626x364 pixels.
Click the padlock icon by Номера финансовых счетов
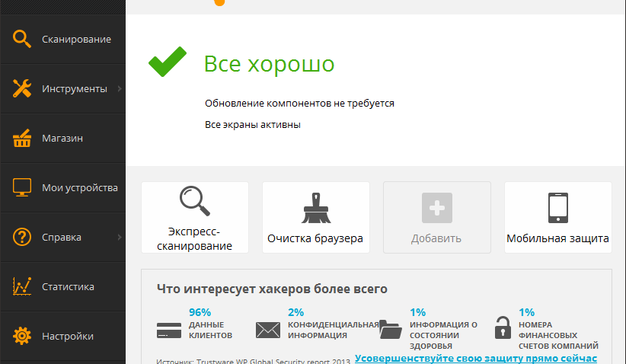click(x=503, y=327)
